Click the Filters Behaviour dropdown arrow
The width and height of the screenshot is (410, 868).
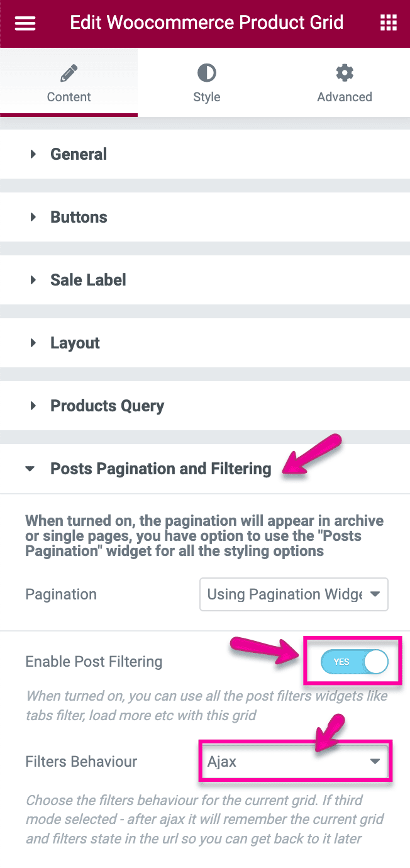376,761
